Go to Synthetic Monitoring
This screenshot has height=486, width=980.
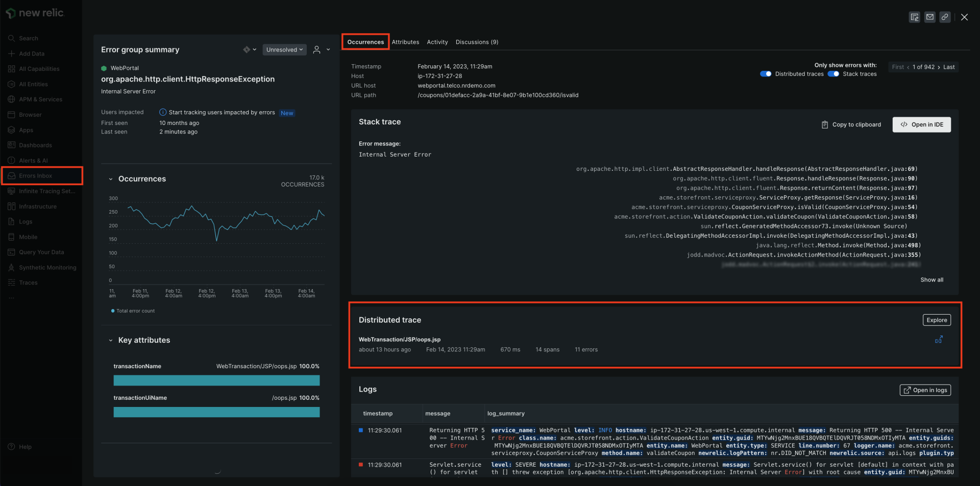[x=46, y=267]
